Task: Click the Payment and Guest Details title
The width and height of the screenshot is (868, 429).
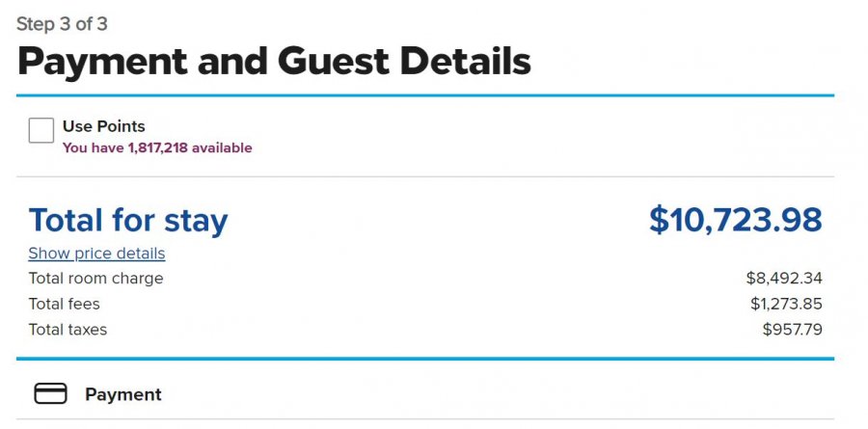Action: click(x=274, y=62)
